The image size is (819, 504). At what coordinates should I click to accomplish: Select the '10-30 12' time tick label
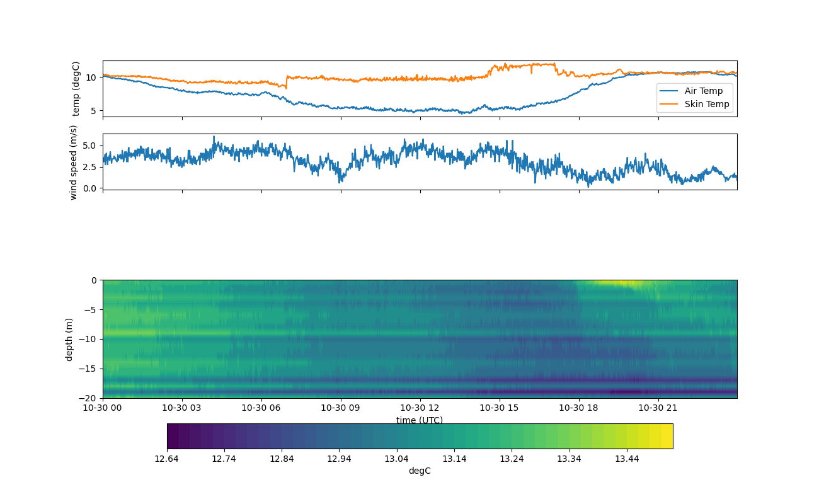click(420, 408)
